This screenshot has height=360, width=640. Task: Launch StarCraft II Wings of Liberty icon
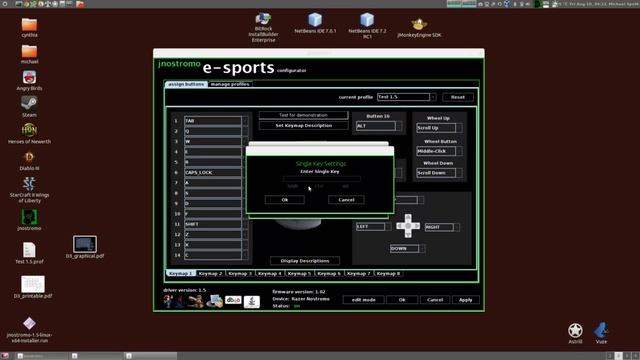tap(29, 190)
